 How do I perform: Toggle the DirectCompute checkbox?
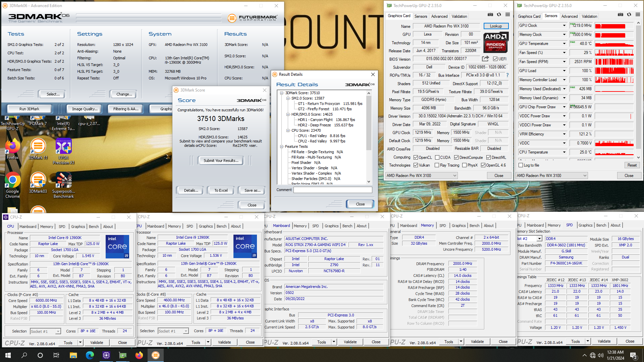coord(456,158)
